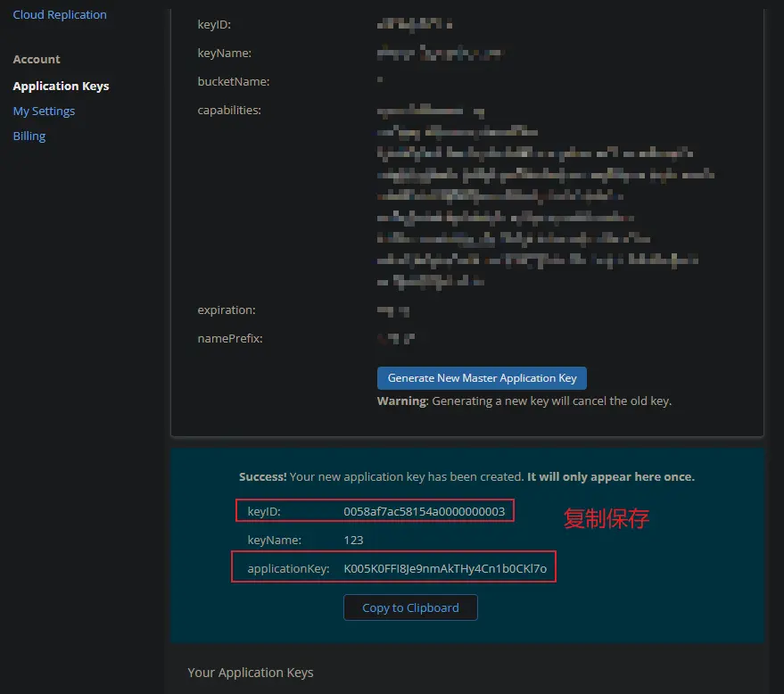Screen dimensions: 784x694
Task: Click the red 复制保存 annotation text
Action: pyautogui.click(x=606, y=518)
